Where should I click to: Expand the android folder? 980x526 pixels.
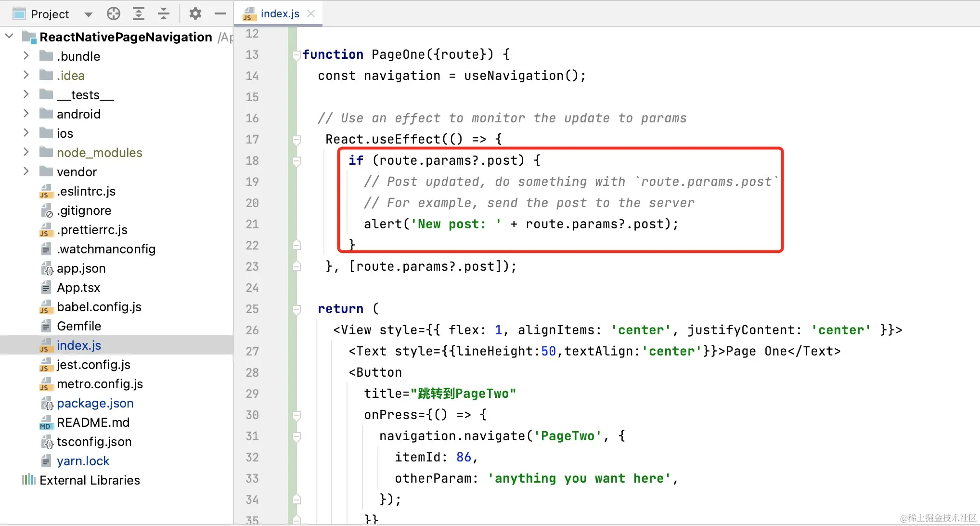tap(26, 114)
